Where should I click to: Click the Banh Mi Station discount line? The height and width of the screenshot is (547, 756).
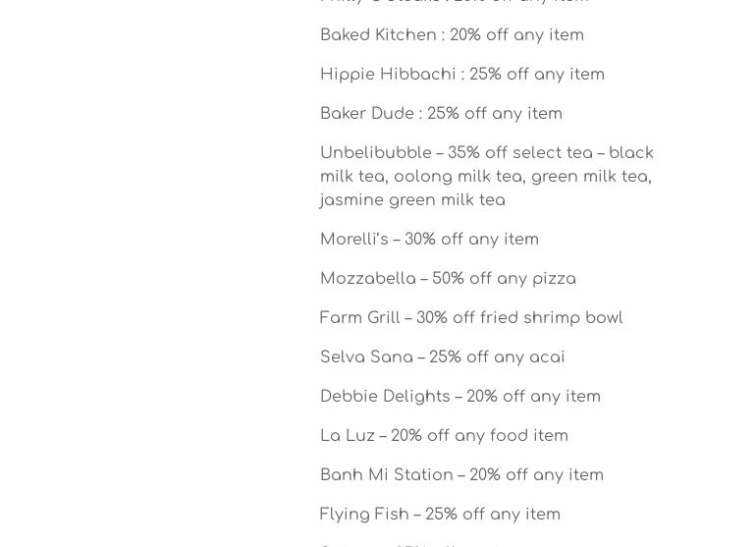pos(461,475)
